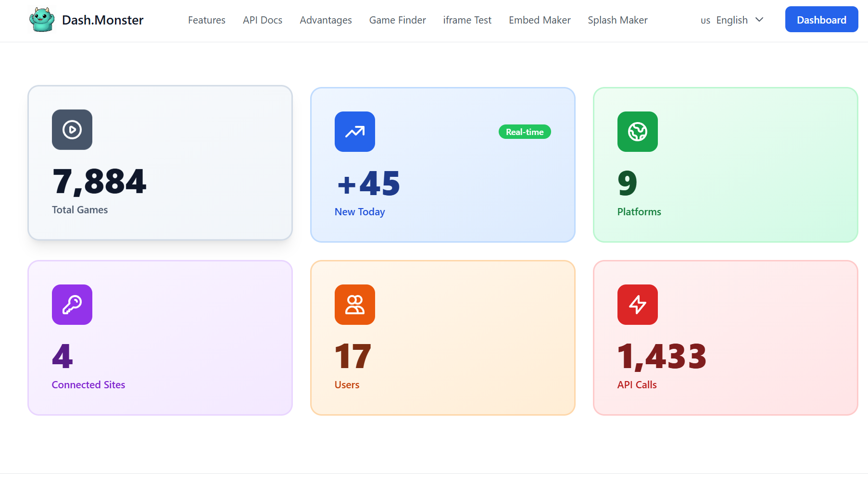The height and width of the screenshot is (481, 868).
Task: Go to Splash Maker page
Action: (x=617, y=20)
